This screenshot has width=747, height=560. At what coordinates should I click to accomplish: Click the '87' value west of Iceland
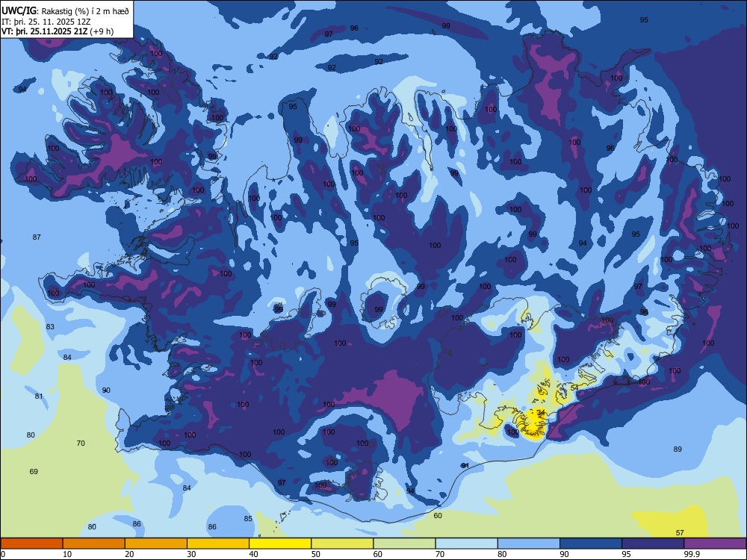37,237
